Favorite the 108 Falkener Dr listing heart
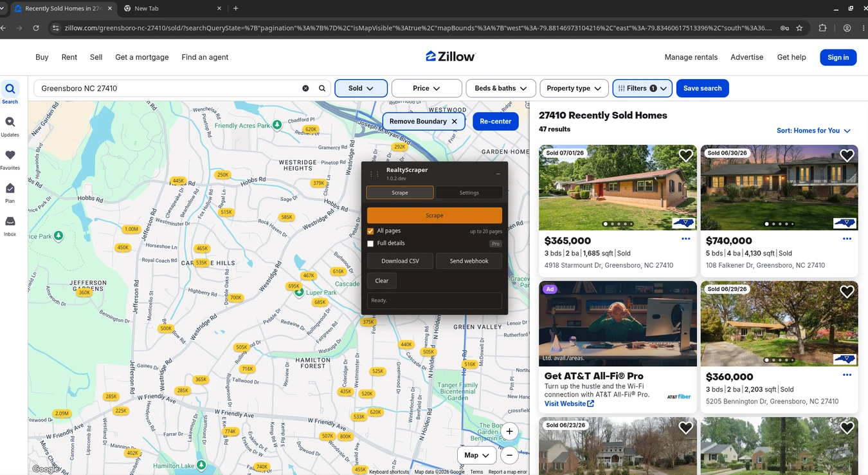The image size is (868, 475). (x=847, y=155)
